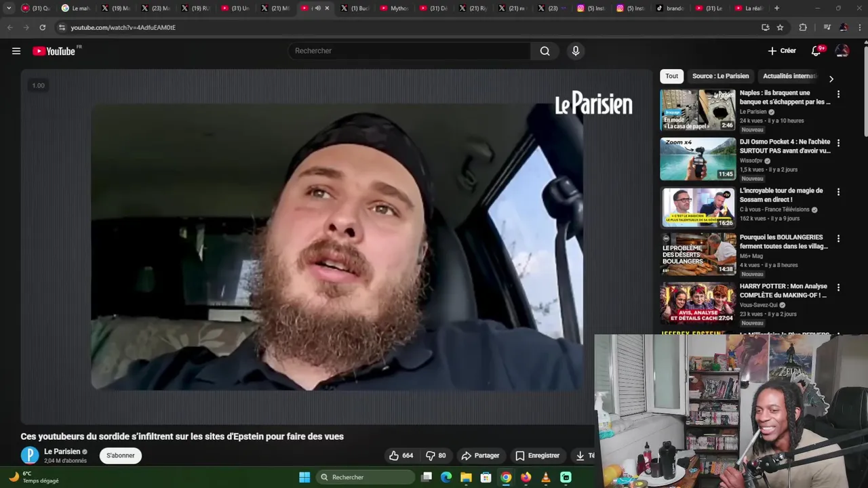Open Chrome's tab search dropdown arrow
The width and height of the screenshot is (868, 488).
coord(9,8)
